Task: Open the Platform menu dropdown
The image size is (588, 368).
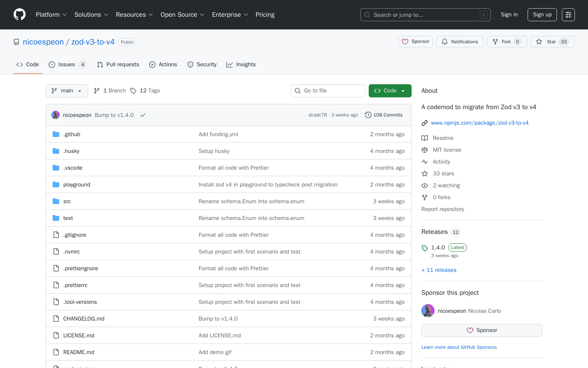Action: point(51,14)
